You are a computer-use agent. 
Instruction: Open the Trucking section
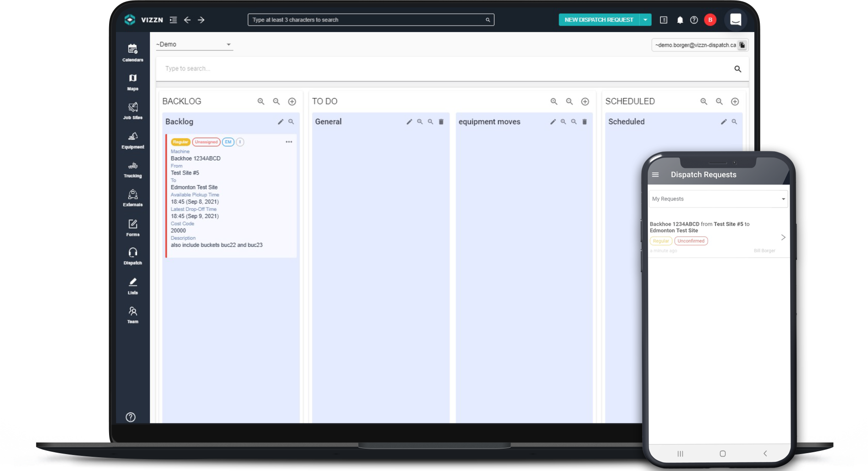pyautogui.click(x=132, y=169)
